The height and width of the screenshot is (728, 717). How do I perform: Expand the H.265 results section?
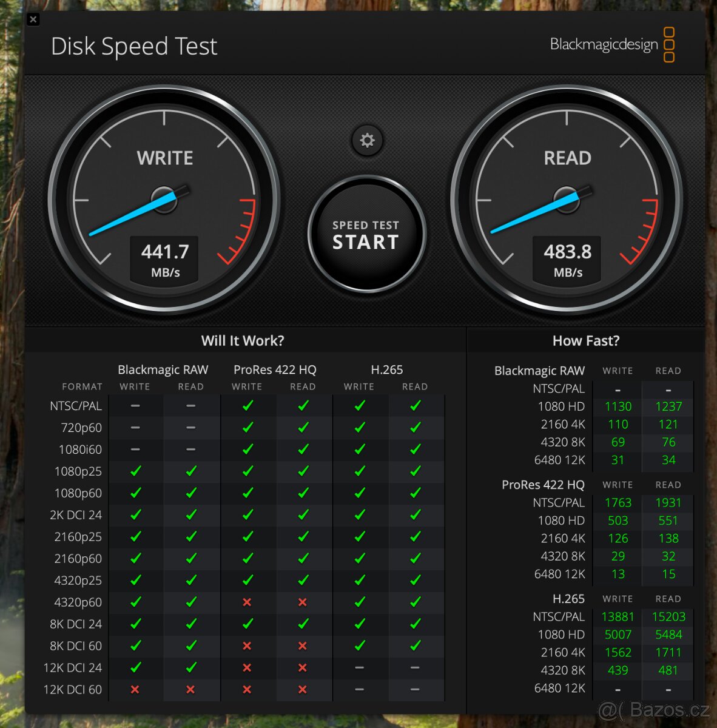(x=569, y=599)
